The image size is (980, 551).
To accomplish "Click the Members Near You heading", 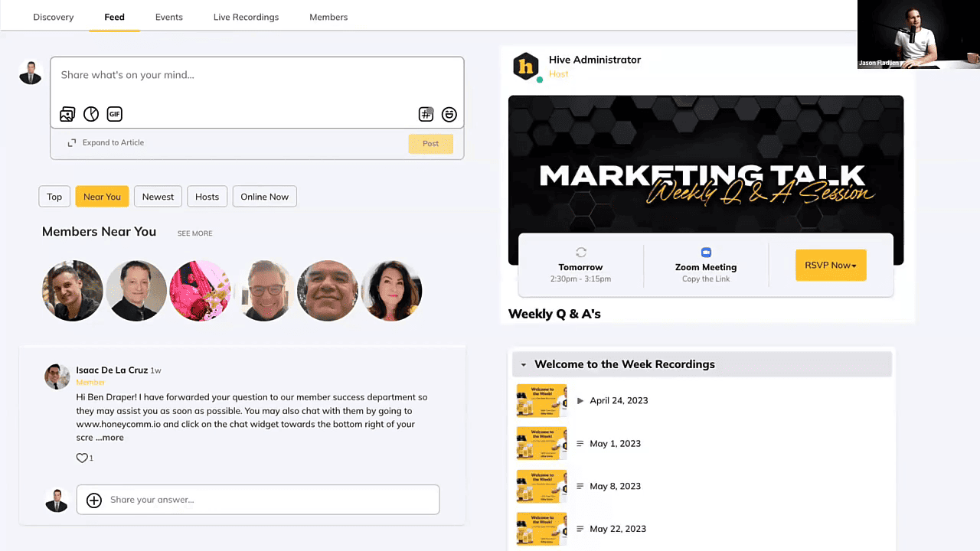I will [x=99, y=232].
